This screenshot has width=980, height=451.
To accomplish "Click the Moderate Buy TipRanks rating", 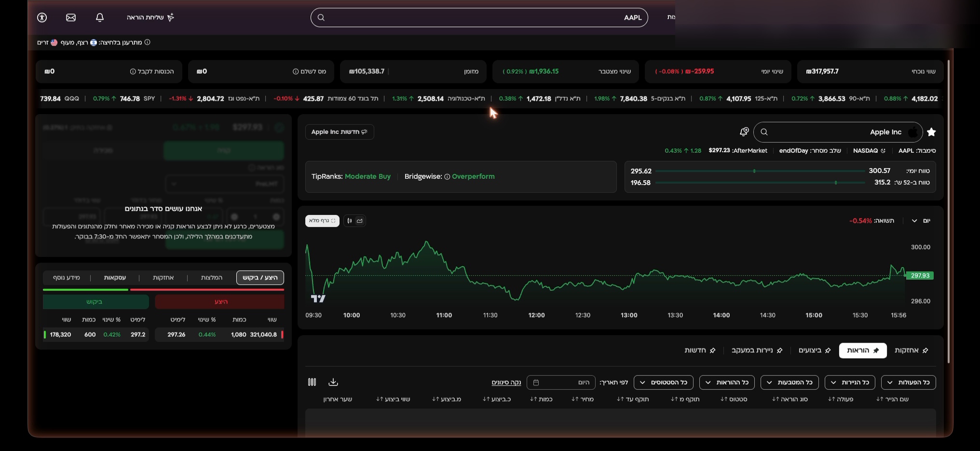I will (x=367, y=176).
